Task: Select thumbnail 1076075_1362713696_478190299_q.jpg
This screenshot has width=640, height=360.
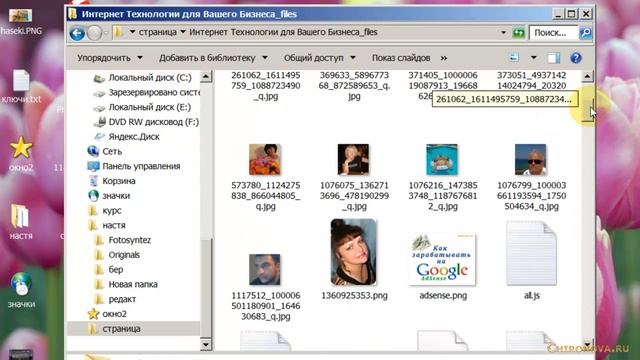Action: (353, 159)
